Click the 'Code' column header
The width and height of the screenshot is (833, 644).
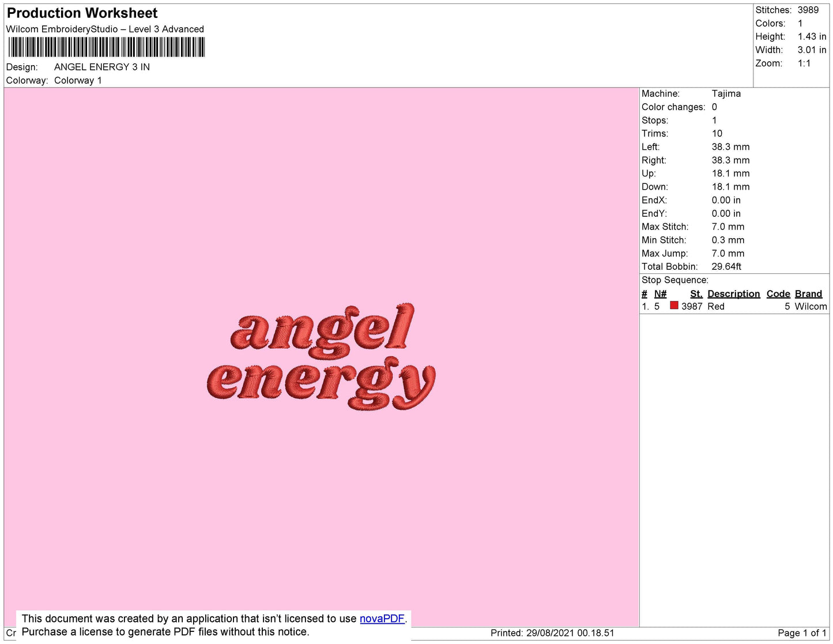pyautogui.click(x=778, y=294)
